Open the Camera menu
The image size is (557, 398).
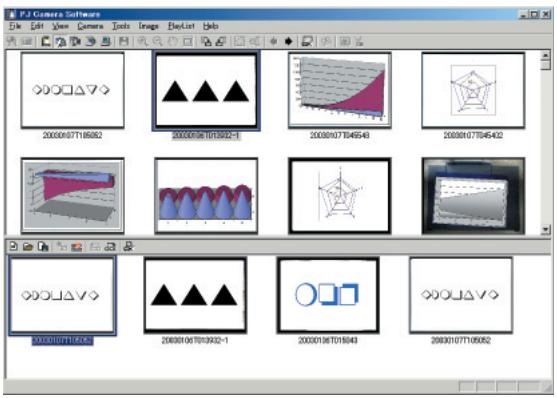(90, 26)
